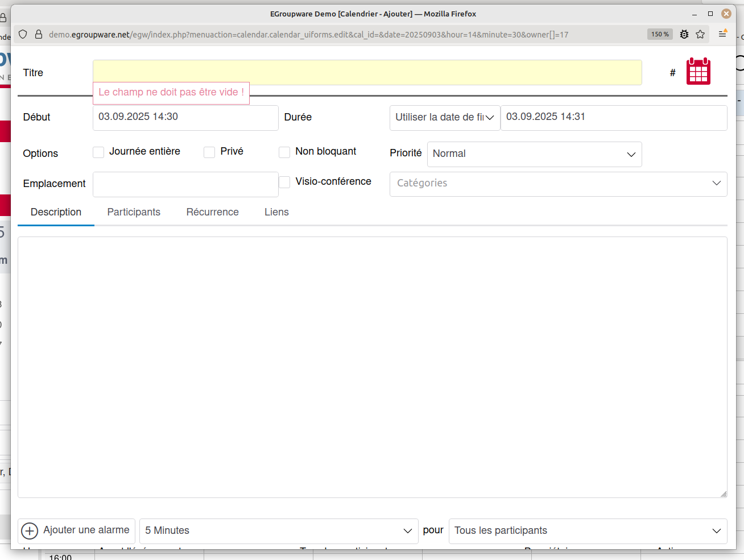Click the red calendar icon

[698, 72]
